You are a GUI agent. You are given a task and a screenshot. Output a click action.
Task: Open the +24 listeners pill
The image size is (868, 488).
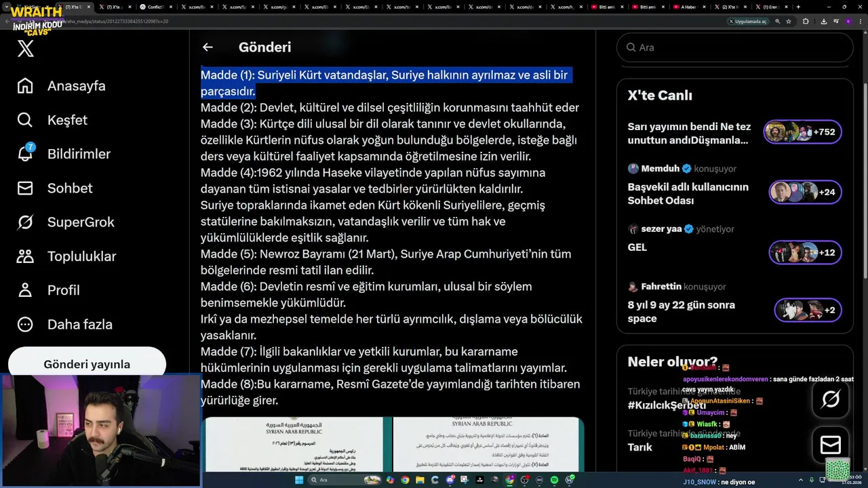pyautogui.click(x=805, y=192)
